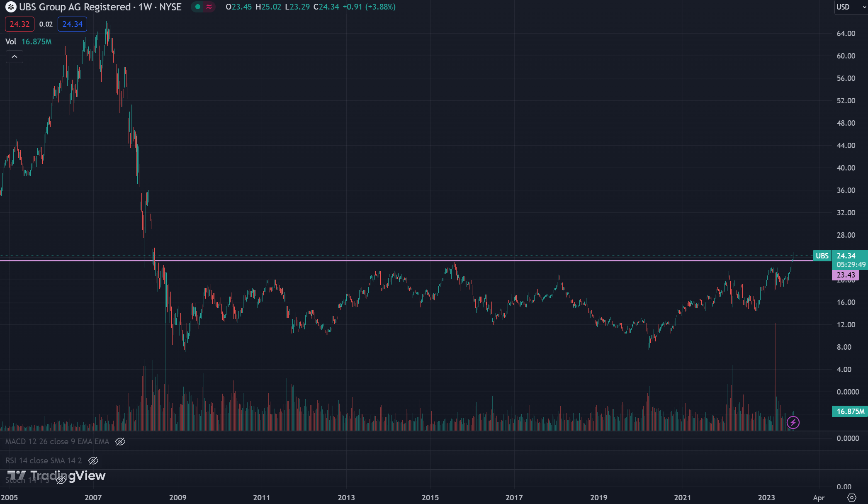Click the purple 23.43 horizontal line label
868x504 pixels.
[845, 275]
